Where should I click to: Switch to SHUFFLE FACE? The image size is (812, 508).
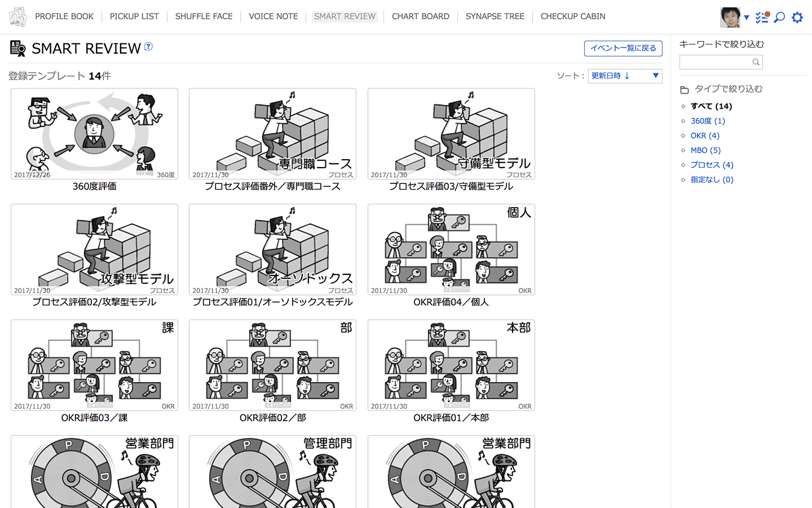204,16
